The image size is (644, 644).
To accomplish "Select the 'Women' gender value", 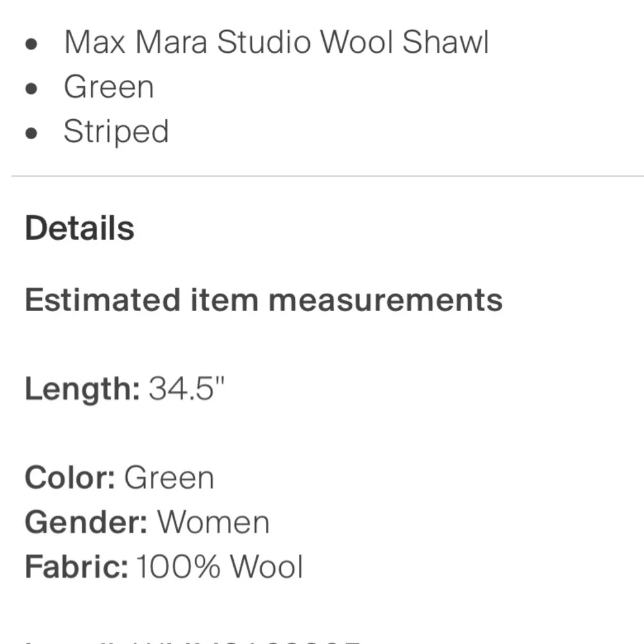I will pos(213,522).
